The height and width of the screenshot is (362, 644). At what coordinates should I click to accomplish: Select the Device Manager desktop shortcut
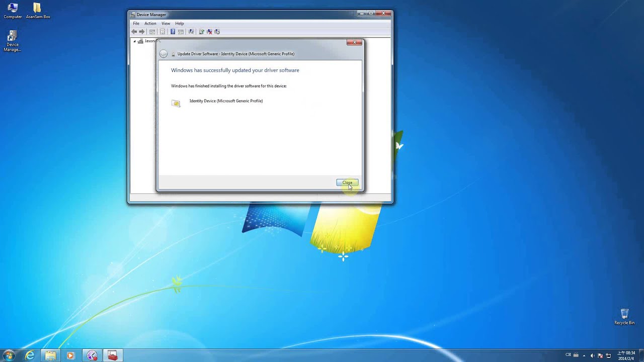pyautogui.click(x=13, y=41)
